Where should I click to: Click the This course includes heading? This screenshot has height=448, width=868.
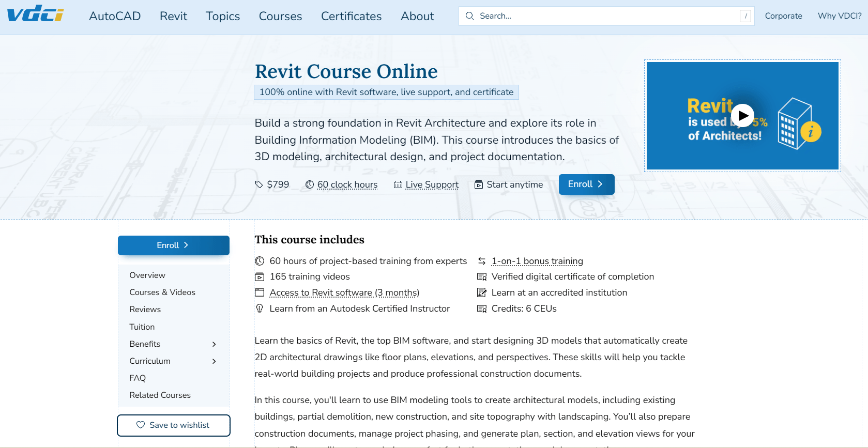pyautogui.click(x=310, y=240)
